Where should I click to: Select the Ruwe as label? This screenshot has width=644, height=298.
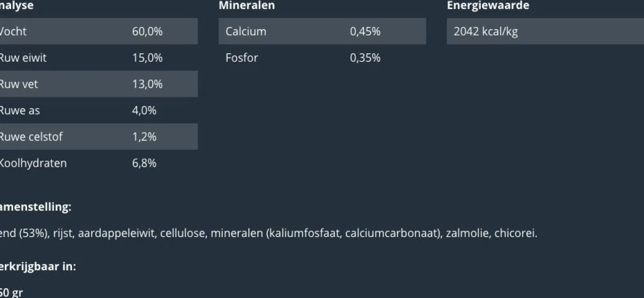[20, 110]
